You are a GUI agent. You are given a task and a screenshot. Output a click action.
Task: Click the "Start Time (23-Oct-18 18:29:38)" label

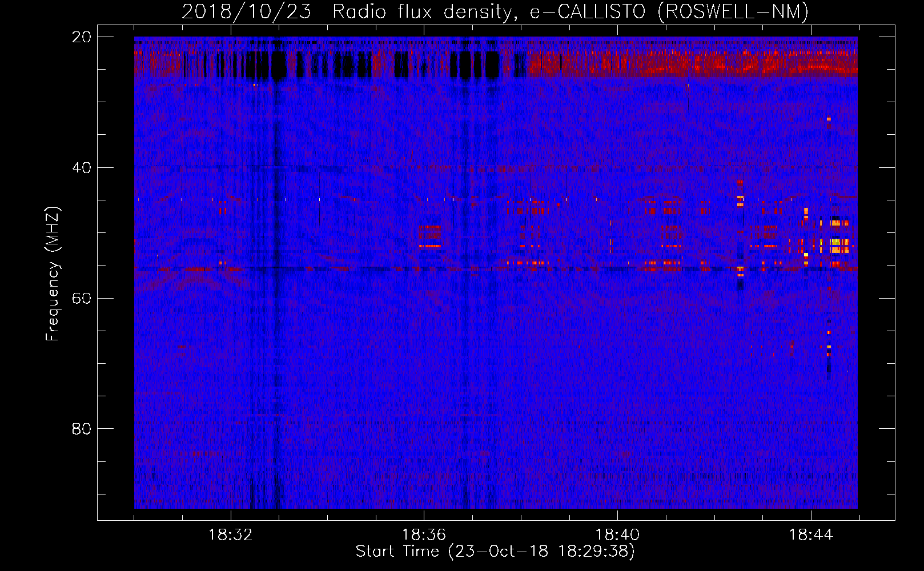(x=495, y=552)
